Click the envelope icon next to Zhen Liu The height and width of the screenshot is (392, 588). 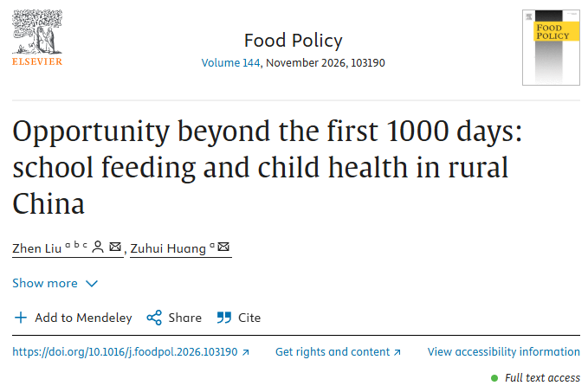(115, 247)
